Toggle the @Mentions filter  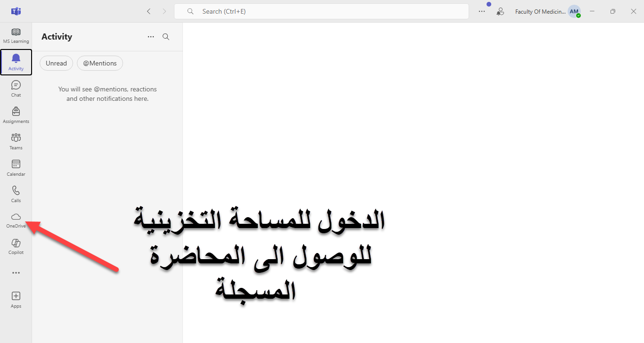pos(99,63)
